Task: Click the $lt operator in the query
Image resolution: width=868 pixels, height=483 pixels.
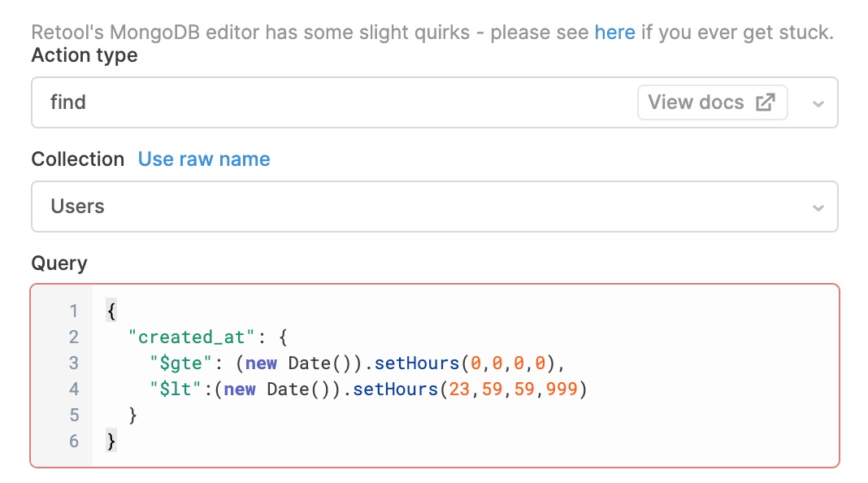Action: [x=176, y=389]
